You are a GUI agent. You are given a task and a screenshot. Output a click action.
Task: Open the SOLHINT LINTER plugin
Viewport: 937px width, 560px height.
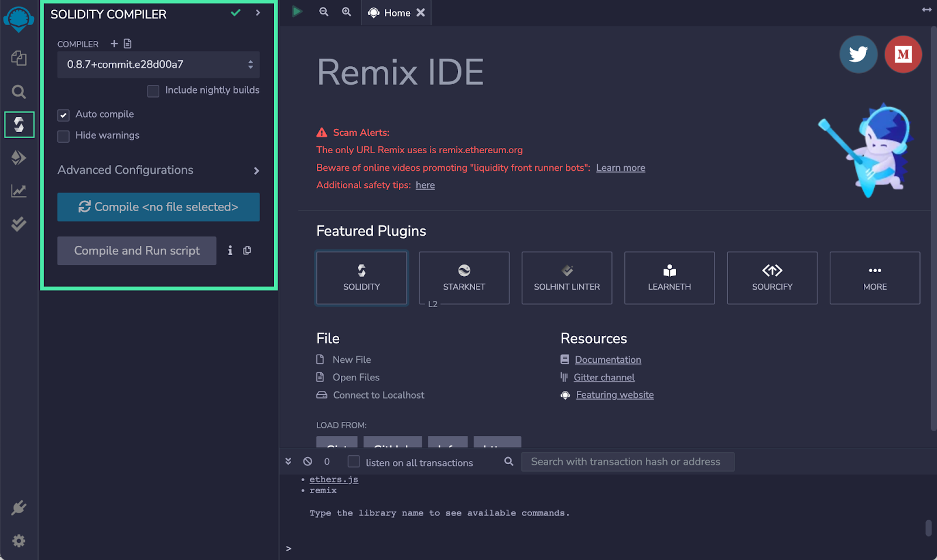tap(566, 278)
